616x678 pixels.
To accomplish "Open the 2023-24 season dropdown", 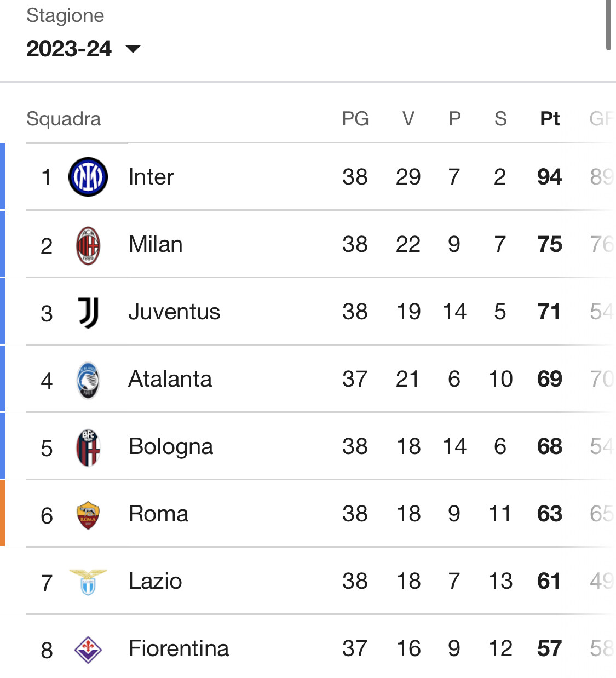I will pos(84,49).
